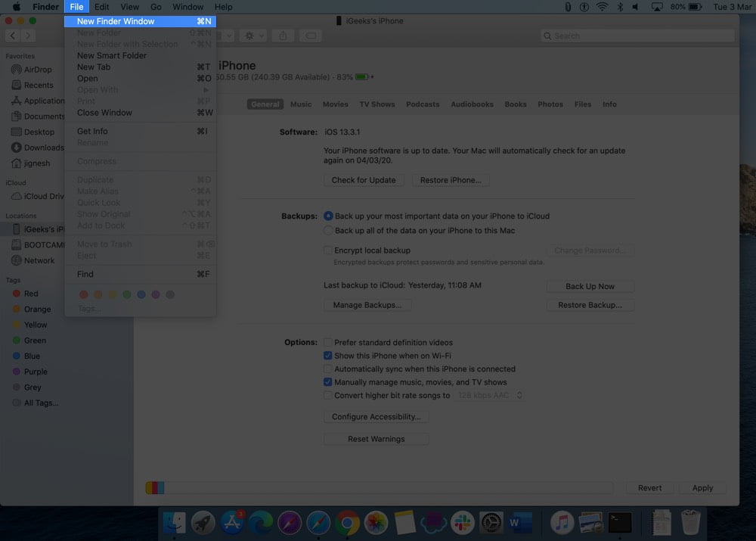The image size is (756, 541).
Task: Open the 128 kbps AAC bitrate dropdown
Action: 489,395
